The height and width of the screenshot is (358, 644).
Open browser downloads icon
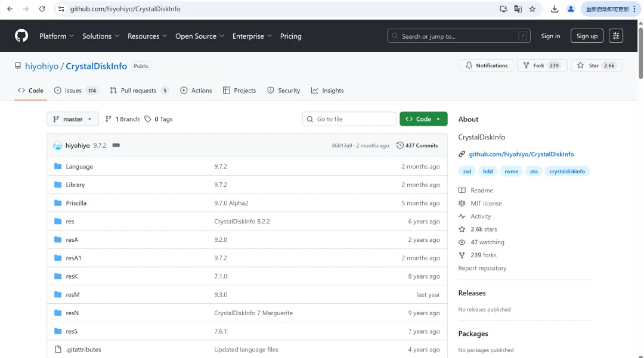pos(555,9)
